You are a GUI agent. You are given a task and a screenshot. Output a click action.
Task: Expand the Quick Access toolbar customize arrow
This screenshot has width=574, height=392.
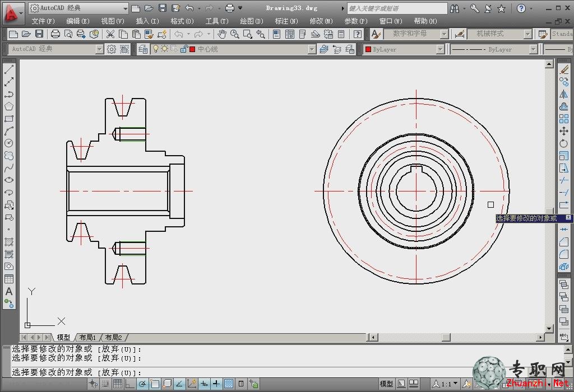click(240, 8)
